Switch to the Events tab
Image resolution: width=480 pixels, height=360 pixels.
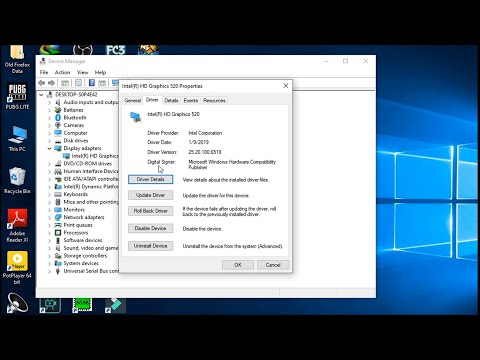[x=191, y=100]
